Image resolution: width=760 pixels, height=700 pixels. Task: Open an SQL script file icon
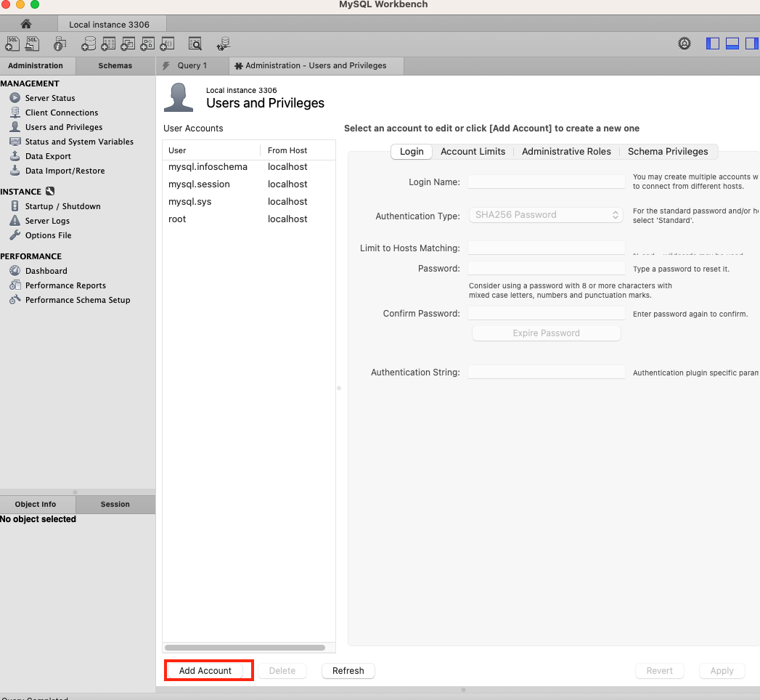click(32, 44)
